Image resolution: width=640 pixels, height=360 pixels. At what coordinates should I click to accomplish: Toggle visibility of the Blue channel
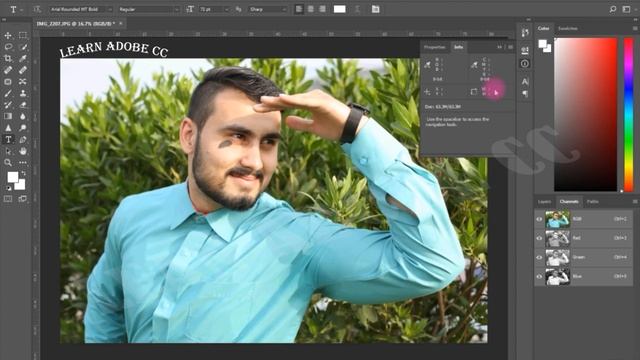coord(539,276)
